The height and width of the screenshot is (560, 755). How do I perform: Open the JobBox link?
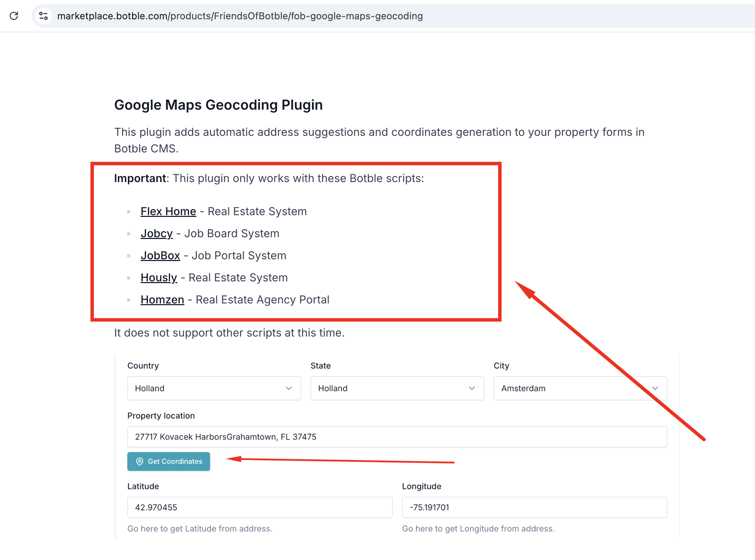(x=160, y=256)
